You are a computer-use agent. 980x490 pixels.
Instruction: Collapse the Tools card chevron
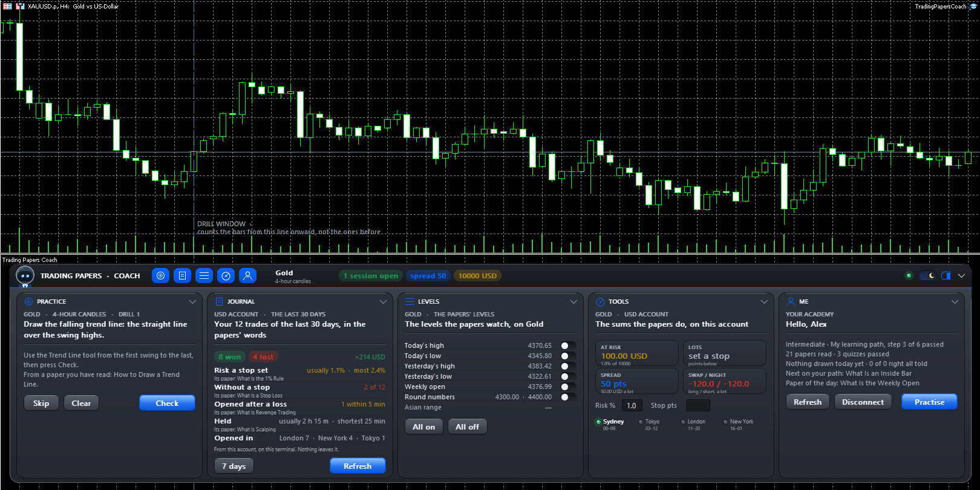[x=764, y=301]
